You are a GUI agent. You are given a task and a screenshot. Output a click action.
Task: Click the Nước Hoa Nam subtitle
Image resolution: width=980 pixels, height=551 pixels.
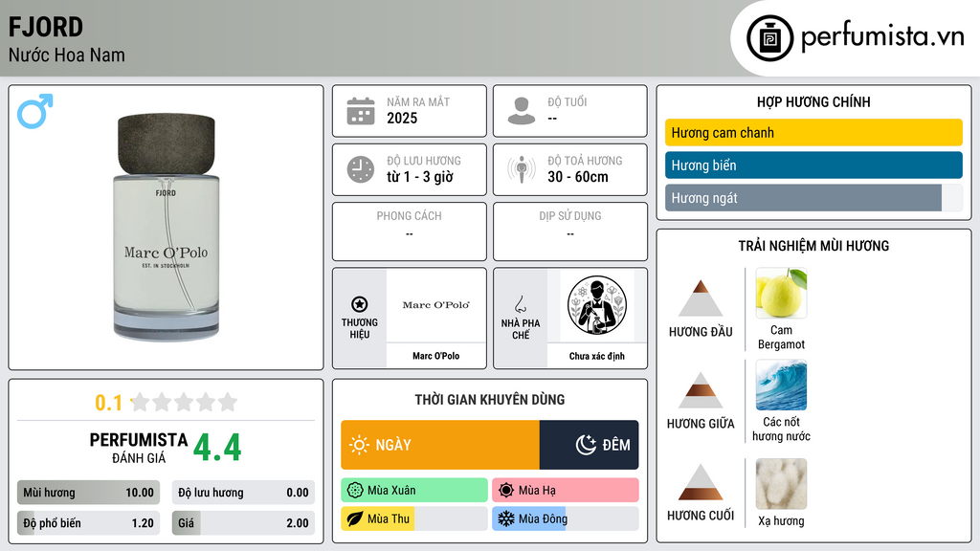[x=67, y=55]
